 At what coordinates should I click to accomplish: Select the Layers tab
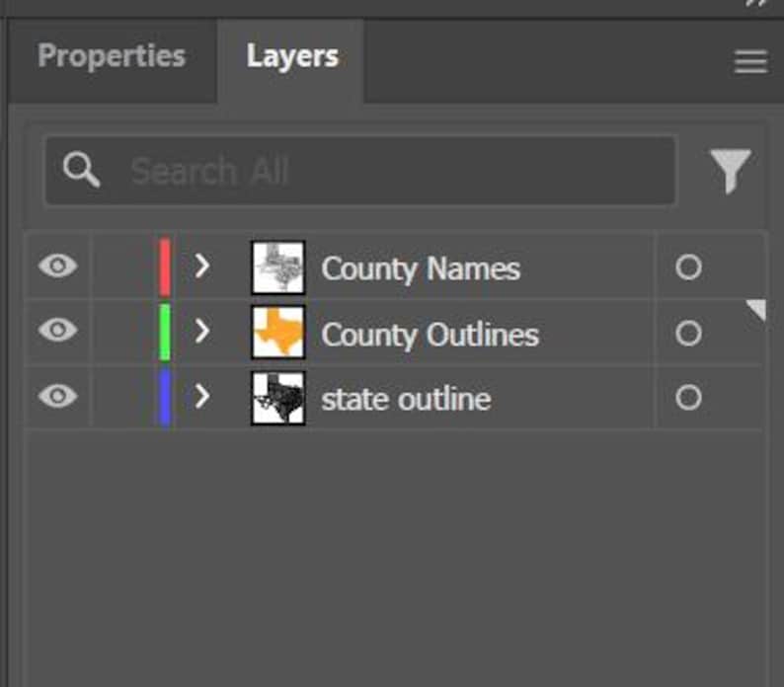point(292,56)
